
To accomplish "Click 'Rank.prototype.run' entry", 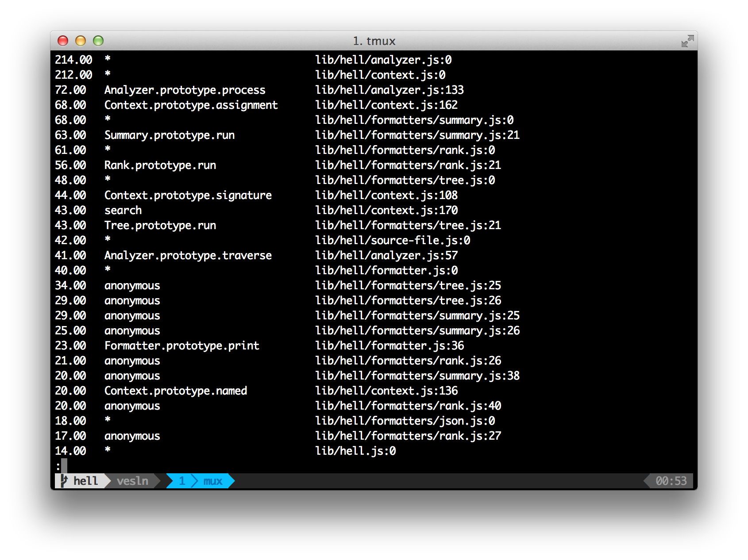I will click(x=160, y=165).
